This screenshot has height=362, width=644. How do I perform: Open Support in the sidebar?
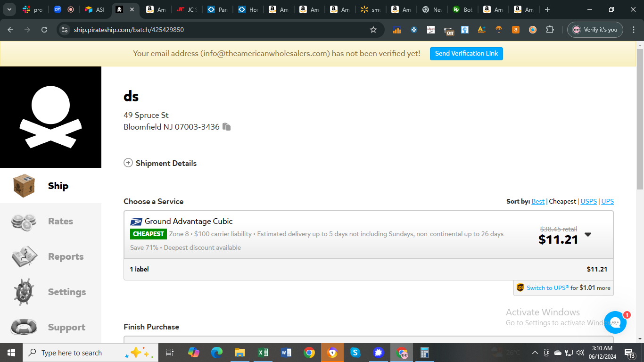pyautogui.click(x=50, y=327)
